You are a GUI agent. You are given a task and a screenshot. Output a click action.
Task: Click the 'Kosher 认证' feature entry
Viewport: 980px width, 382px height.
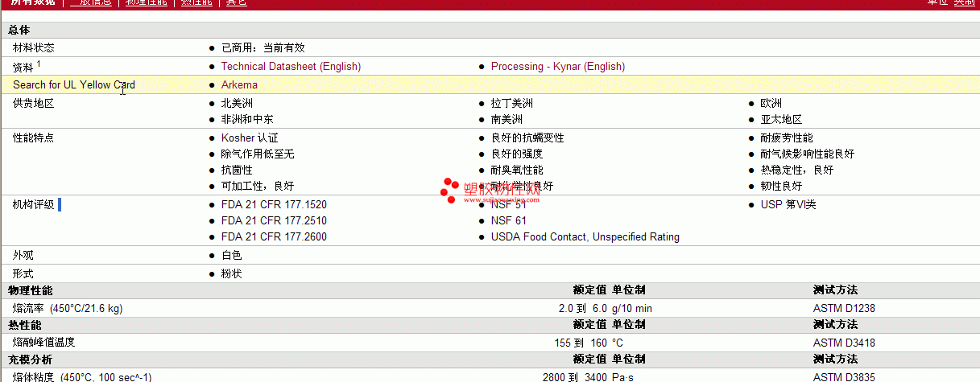(x=250, y=138)
